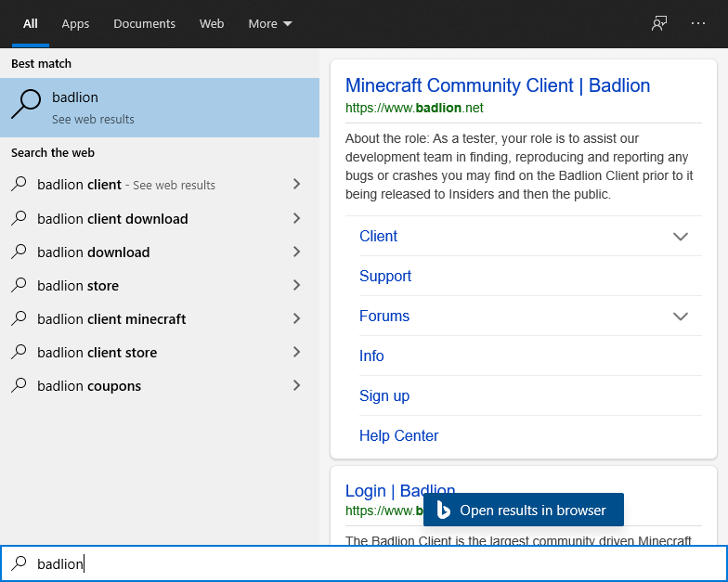Expand the Client section chevron
This screenshot has width=728, height=582.
click(x=680, y=237)
